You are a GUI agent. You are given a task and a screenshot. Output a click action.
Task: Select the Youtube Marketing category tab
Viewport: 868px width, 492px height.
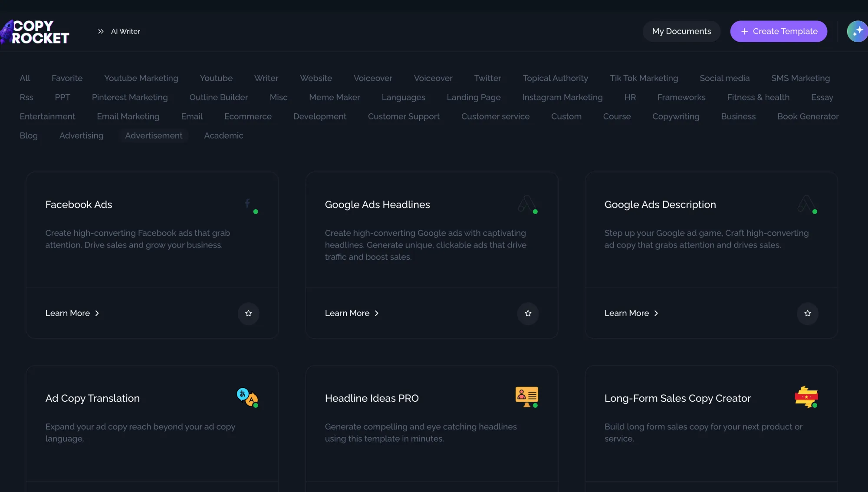click(141, 78)
